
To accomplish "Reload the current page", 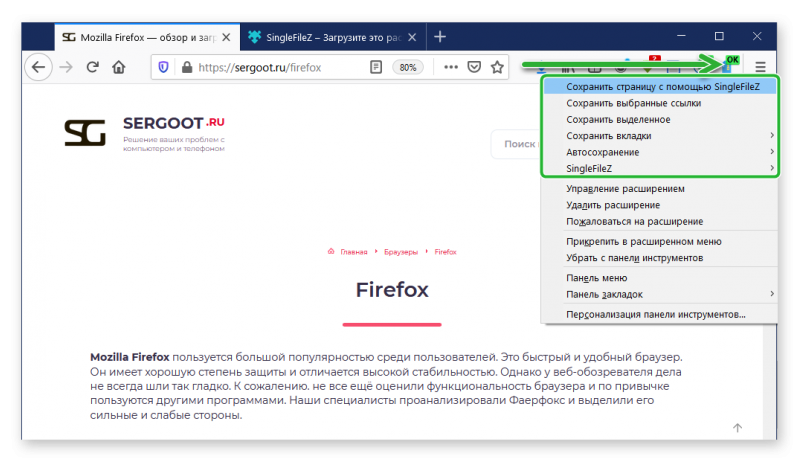I will point(92,67).
